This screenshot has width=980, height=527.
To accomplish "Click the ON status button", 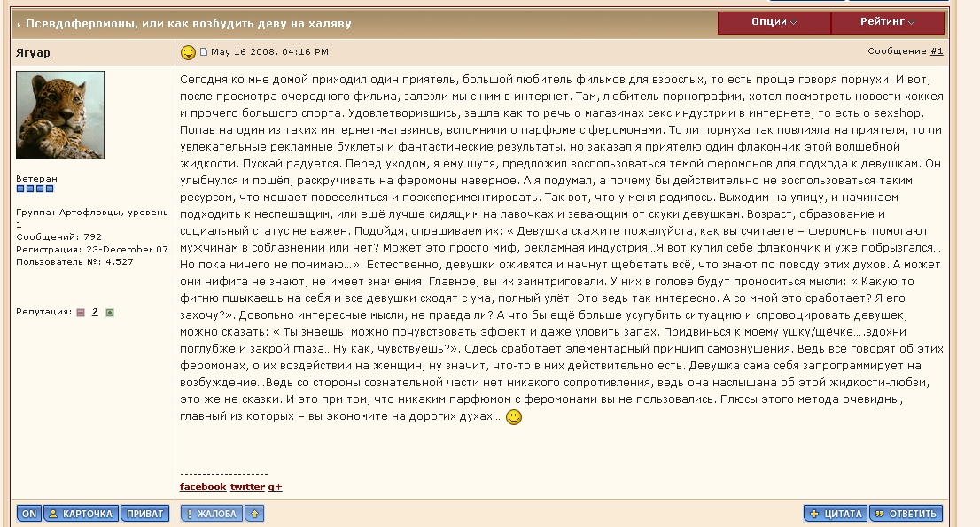I will (x=29, y=513).
